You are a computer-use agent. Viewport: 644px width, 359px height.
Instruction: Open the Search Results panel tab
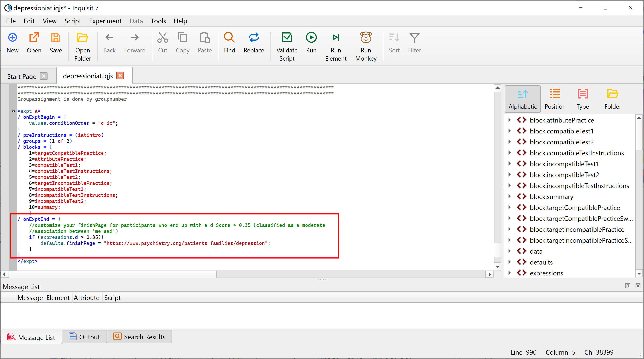(139, 337)
